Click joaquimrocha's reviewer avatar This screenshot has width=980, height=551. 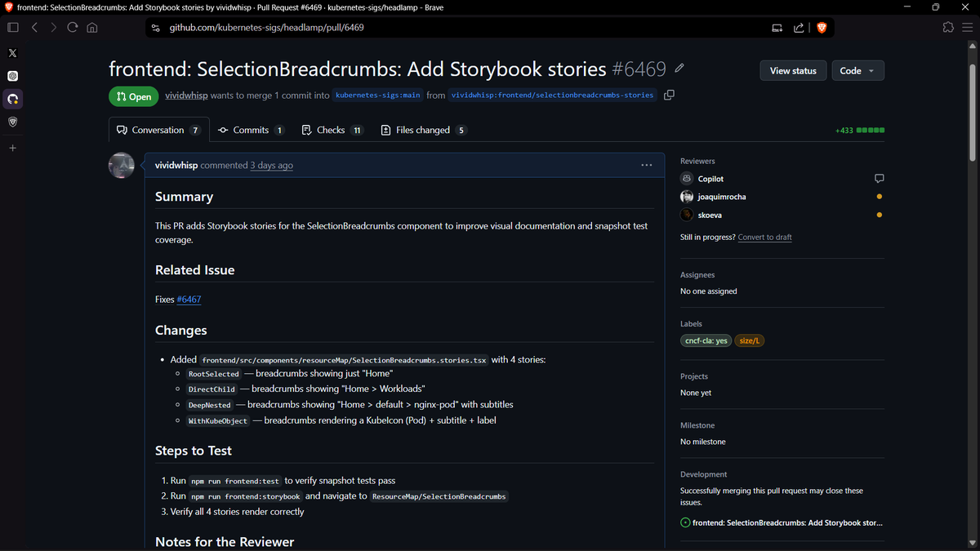687,197
